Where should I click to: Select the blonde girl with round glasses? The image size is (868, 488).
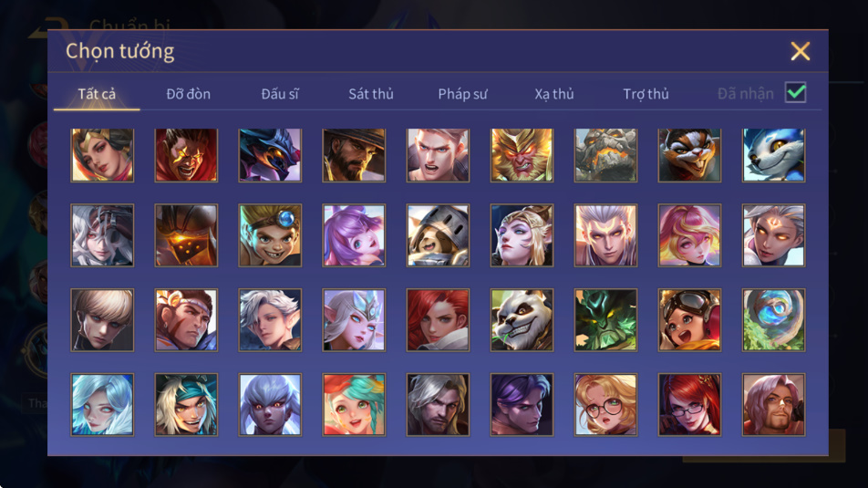pos(605,404)
